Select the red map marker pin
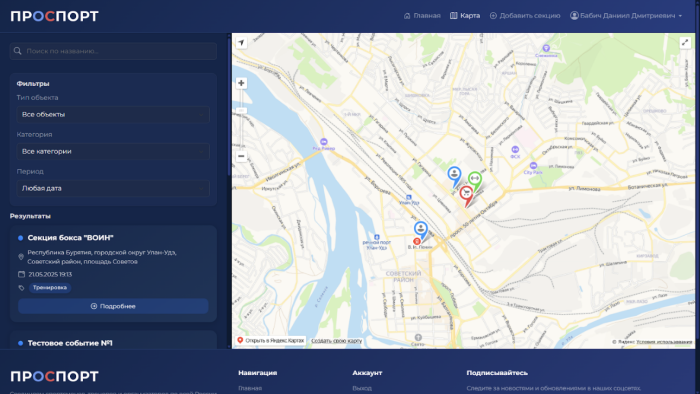Screen dimensions: 700x394 (x=466, y=196)
